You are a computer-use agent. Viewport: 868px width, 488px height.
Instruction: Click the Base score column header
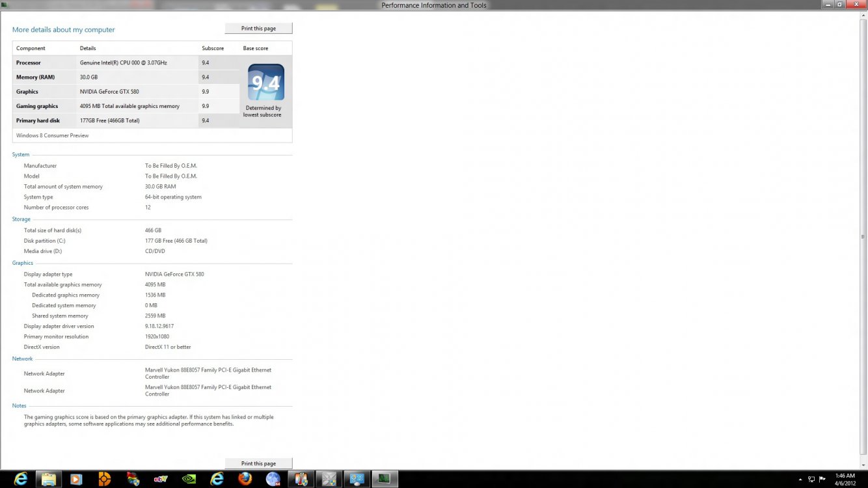tap(256, 48)
